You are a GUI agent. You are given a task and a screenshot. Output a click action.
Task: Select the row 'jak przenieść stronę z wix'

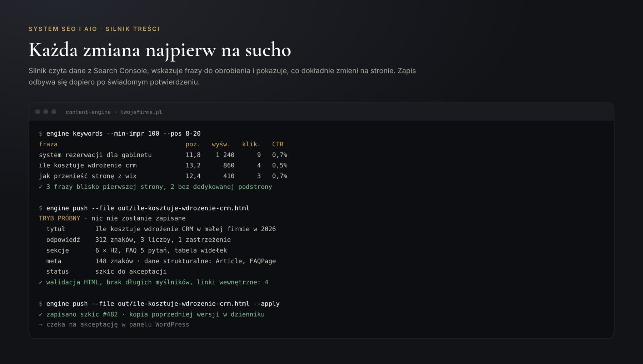tap(163, 176)
